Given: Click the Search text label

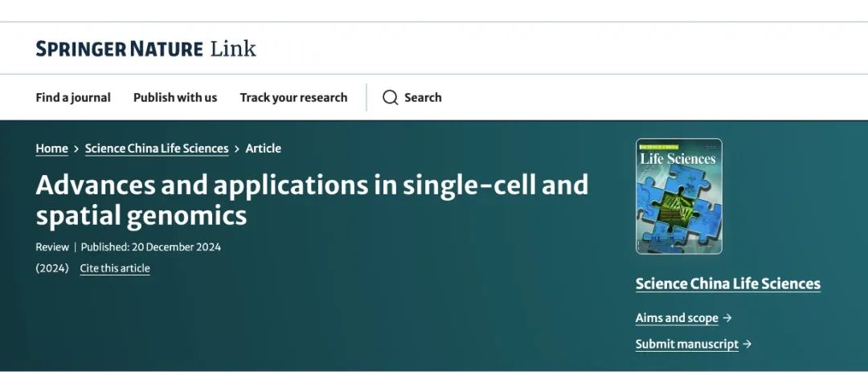Looking at the screenshot, I should tap(423, 97).
